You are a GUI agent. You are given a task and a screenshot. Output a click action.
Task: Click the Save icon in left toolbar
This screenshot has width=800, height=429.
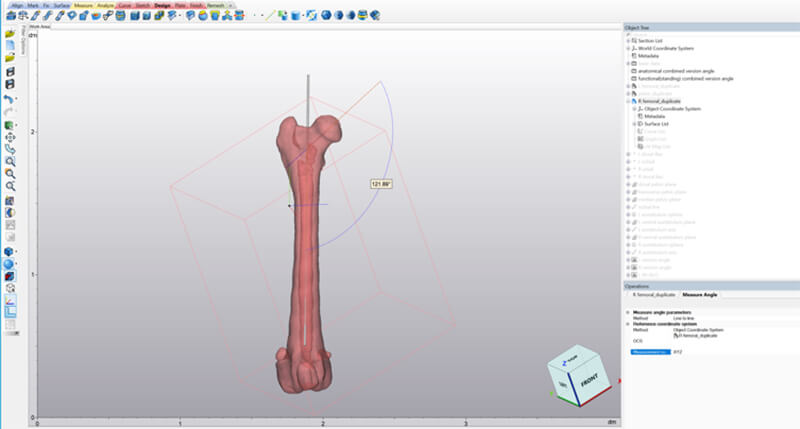coord(10,72)
